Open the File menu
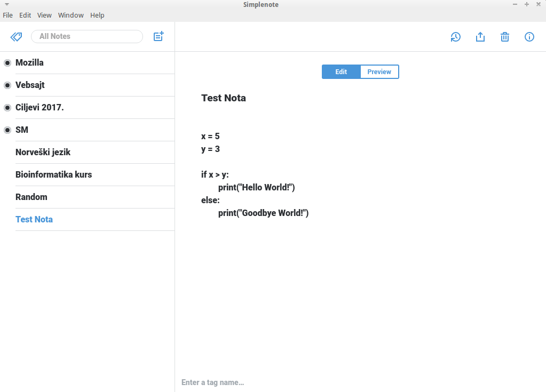The image size is (546, 392). coord(7,15)
